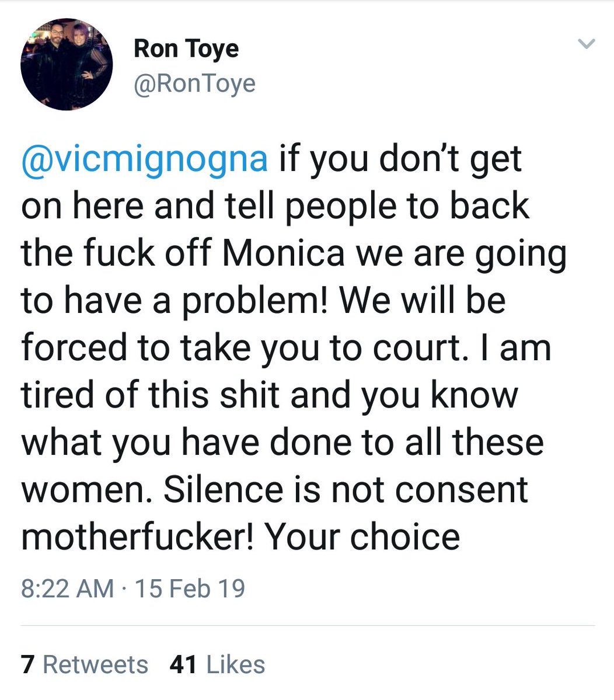Viewport: 614px width, 700px height.
Task: Click the 'Silence is not consent' sentence
Action: 346,489
